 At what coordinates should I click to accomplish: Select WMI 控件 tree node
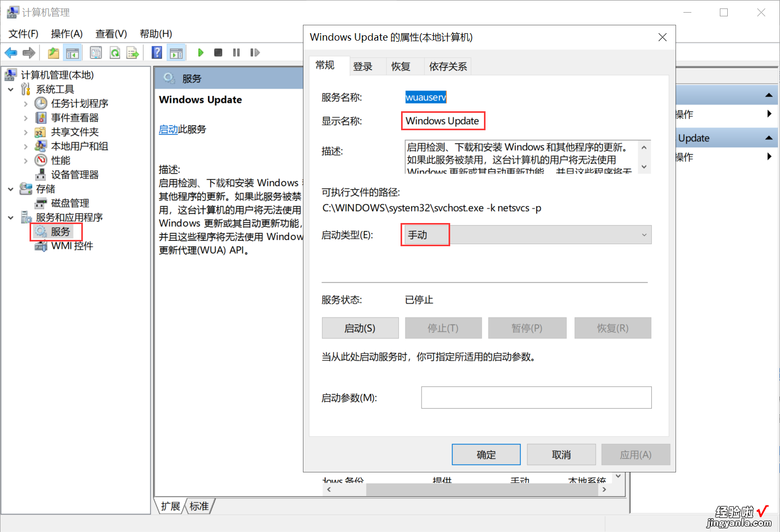72,246
